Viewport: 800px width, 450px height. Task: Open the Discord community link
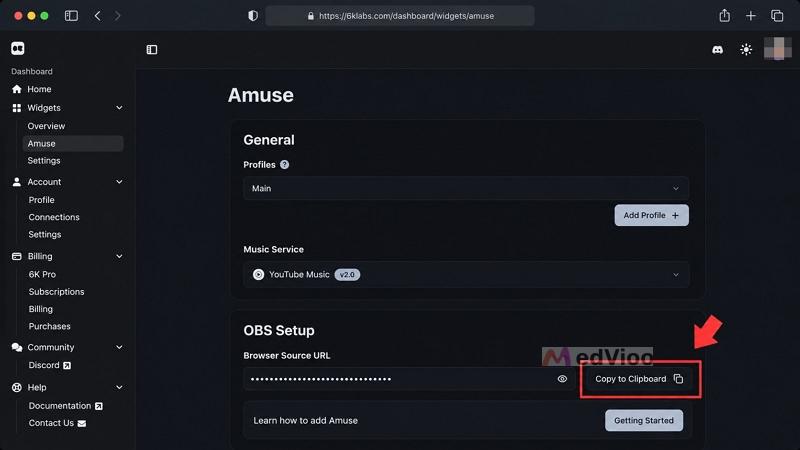(50, 365)
